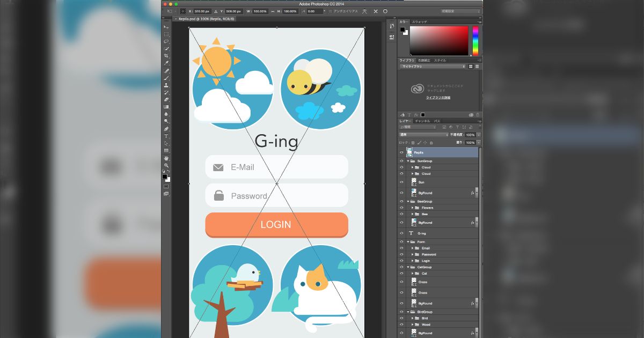Image resolution: width=644 pixels, height=338 pixels.
Task: Toggle visibility of the BeeGroup
Action: pyautogui.click(x=401, y=201)
